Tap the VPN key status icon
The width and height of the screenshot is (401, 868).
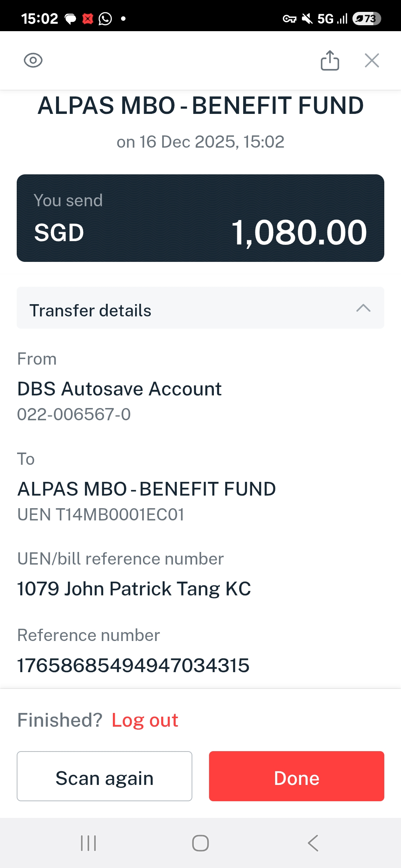[290, 19]
